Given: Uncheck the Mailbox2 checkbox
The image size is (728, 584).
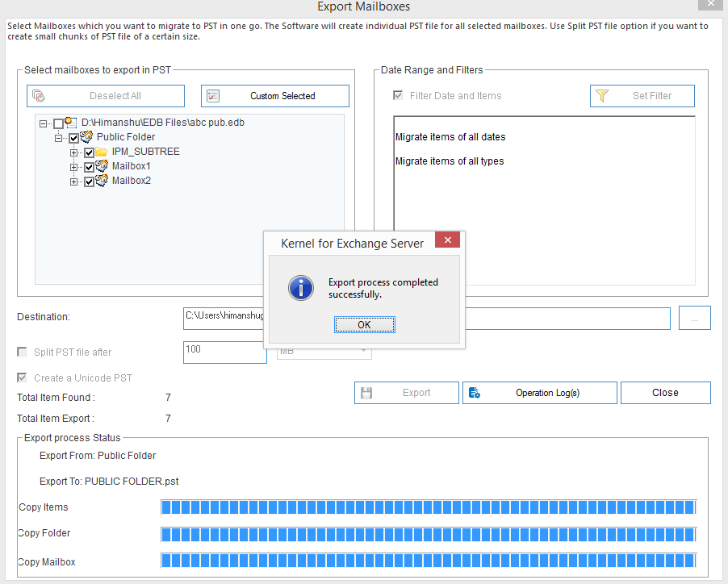Looking at the screenshot, I should pyautogui.click(x=89, y=181).
